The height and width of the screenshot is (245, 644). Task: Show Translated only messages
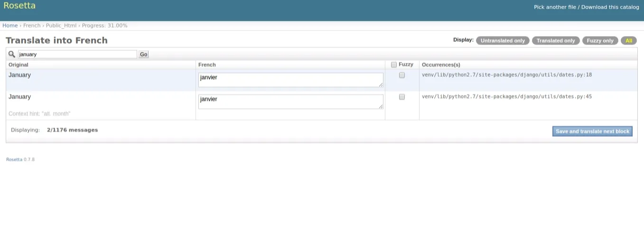(x=556, y=41)
